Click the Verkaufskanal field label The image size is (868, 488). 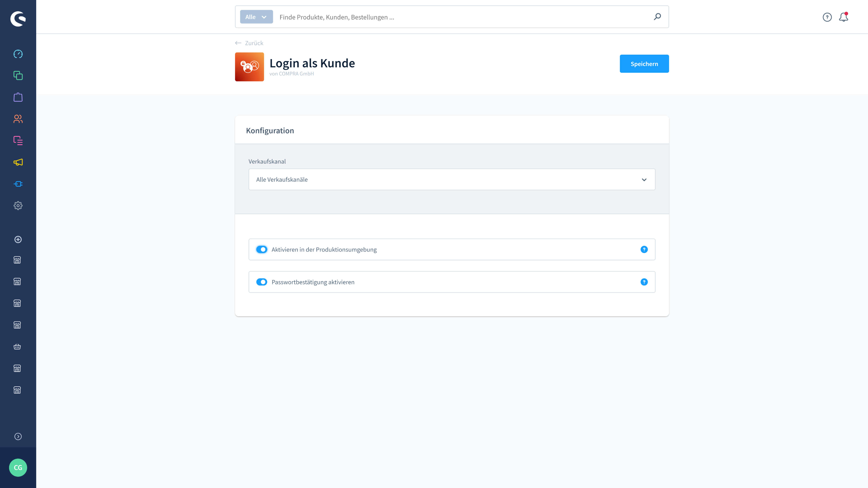coord(267,161)
